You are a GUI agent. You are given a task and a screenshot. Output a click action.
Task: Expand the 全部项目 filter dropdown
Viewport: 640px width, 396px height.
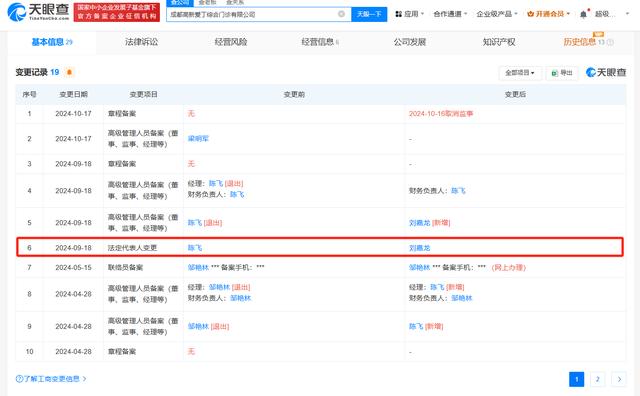[520, 73]
